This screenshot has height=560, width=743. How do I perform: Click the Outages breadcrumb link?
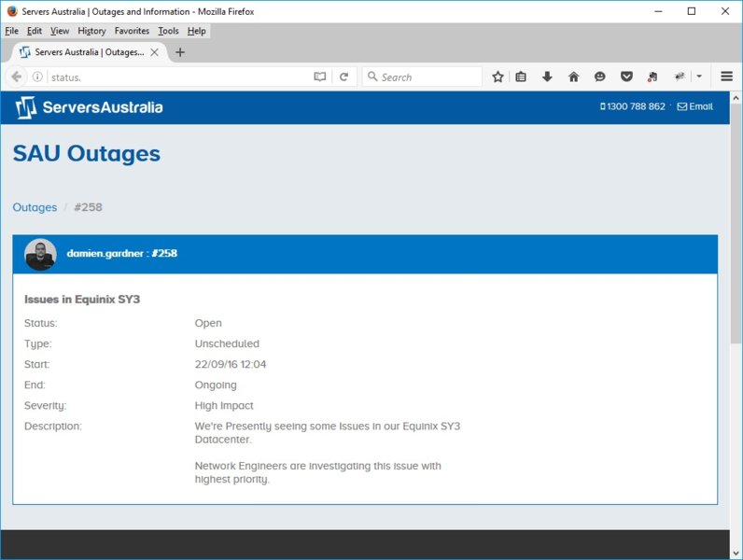[35, 207]
